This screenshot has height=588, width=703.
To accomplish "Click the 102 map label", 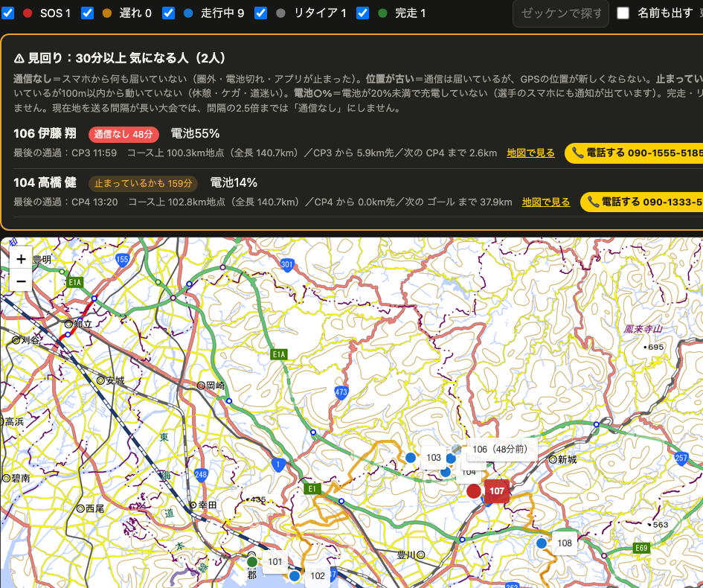I will (318, 576).
